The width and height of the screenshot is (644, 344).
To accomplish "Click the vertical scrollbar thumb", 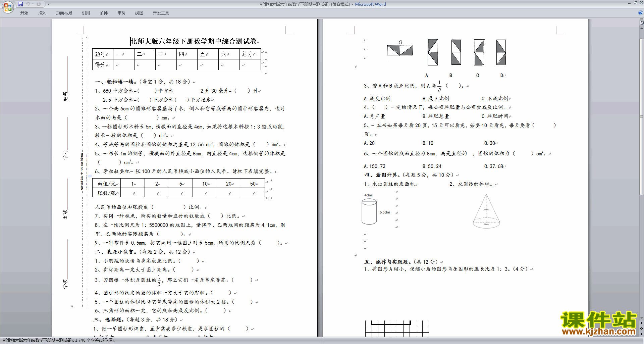I will click(x=642, y=116).
